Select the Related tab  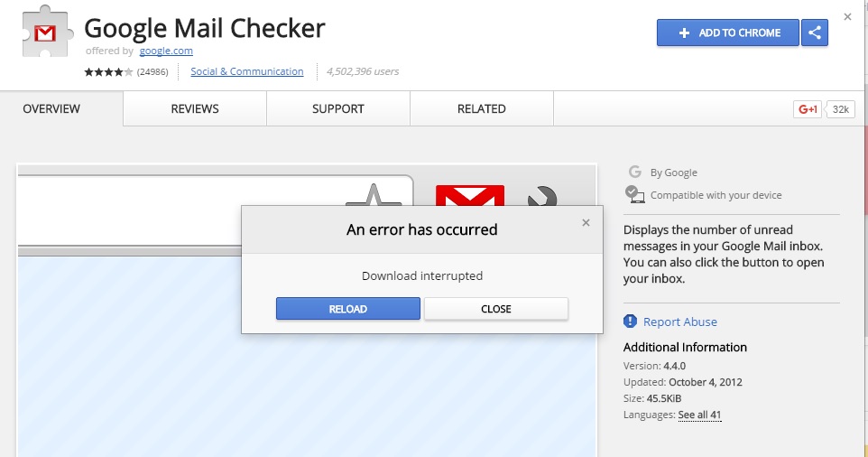481,109
